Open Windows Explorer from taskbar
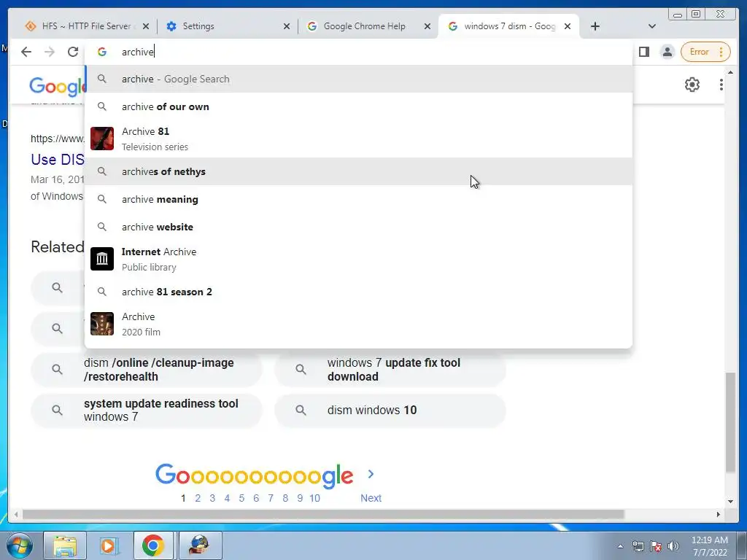747x560 pixels. coord(65,545)
